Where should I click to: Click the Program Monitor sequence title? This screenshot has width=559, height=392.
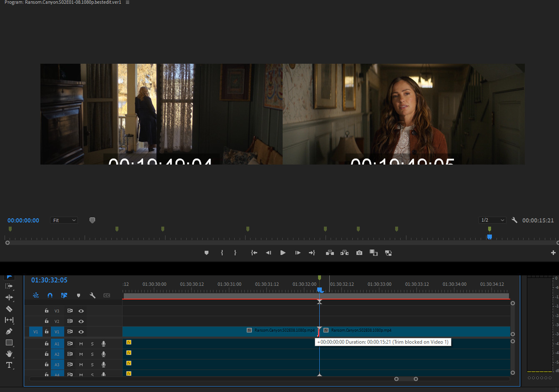pyautogui.click(x=63, y=2)
